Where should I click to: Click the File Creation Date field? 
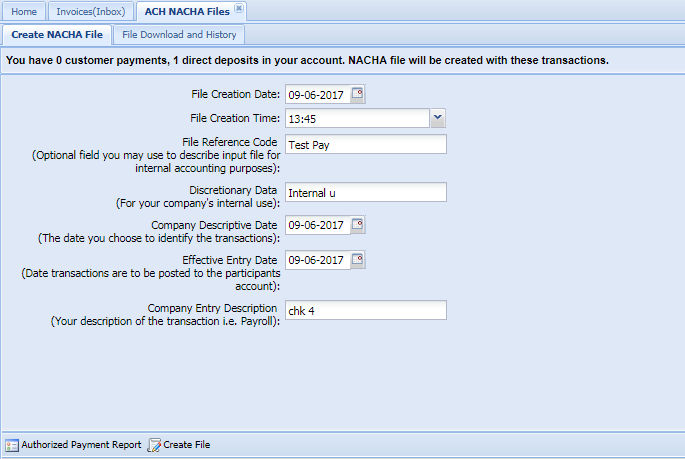point(316,95)
